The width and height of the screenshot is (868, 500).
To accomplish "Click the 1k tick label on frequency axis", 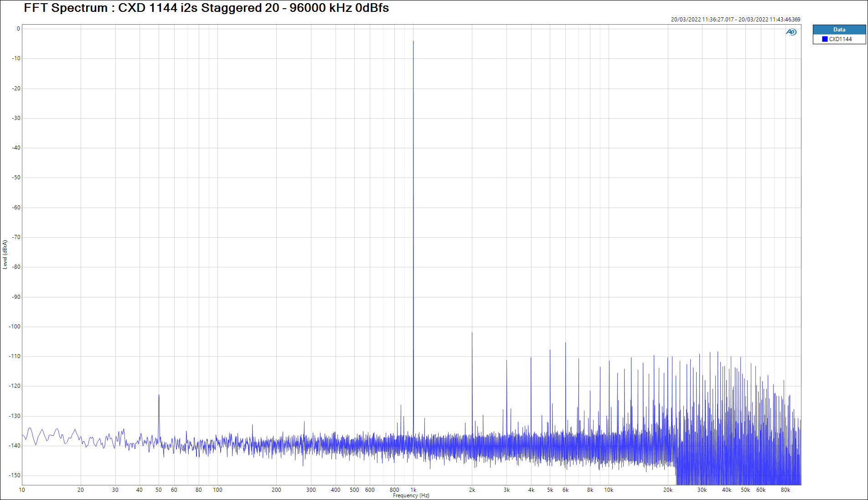I will 413,490.
